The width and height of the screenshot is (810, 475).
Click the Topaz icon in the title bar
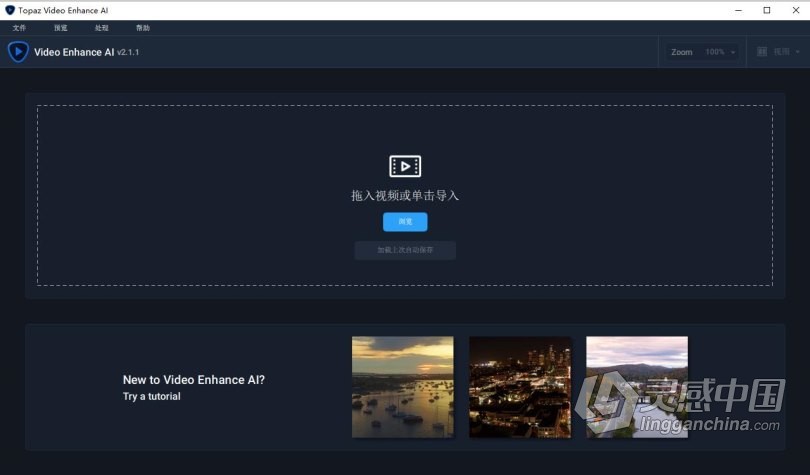click(10, 10)
